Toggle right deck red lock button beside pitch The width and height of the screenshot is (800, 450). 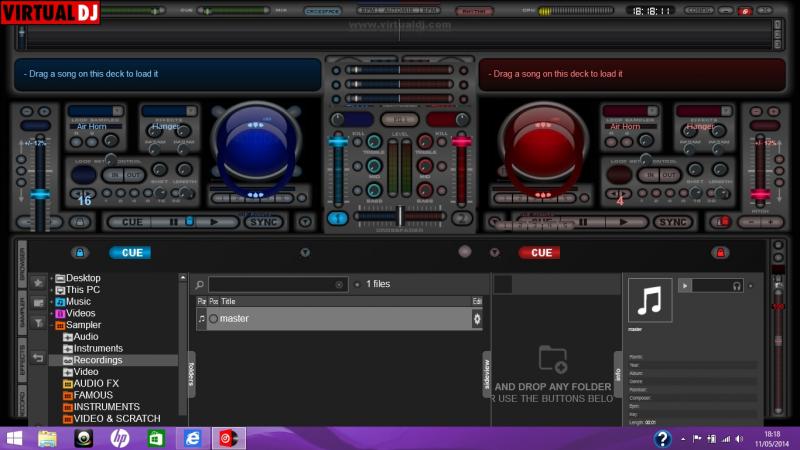pos(722,222)
